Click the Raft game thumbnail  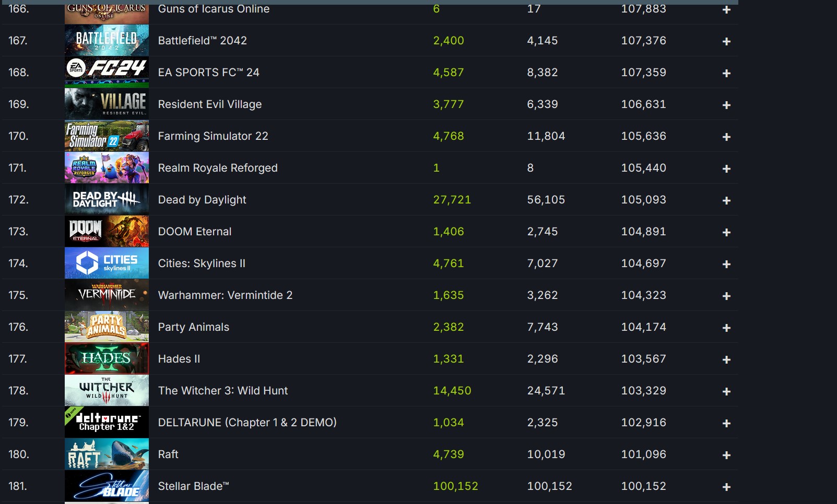tap(107, 454)
